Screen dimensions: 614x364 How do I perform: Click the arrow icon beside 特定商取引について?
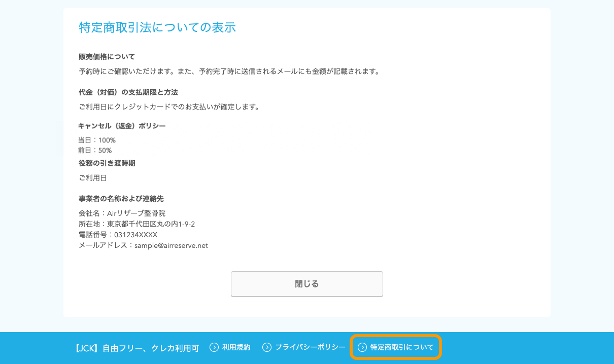(x=362, y=347)
